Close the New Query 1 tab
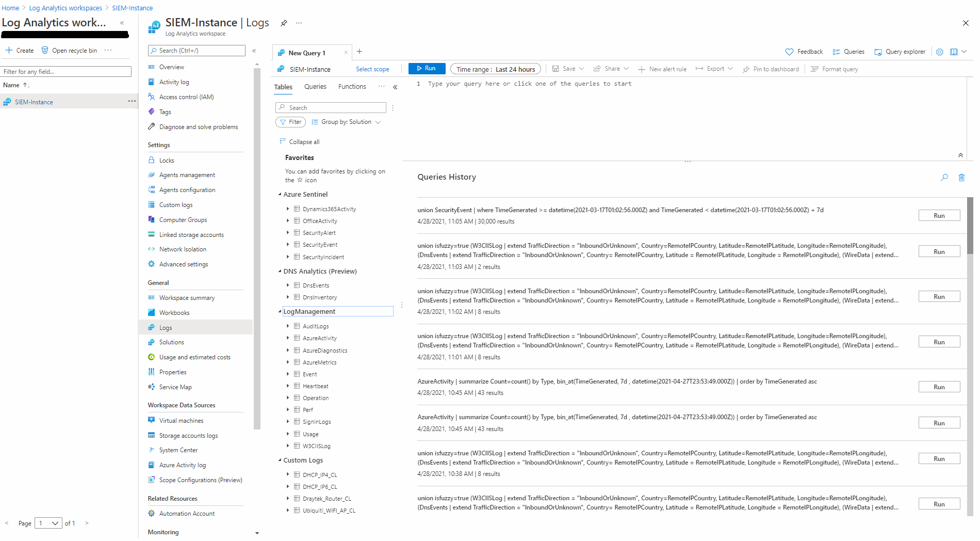 click(346, 53)
